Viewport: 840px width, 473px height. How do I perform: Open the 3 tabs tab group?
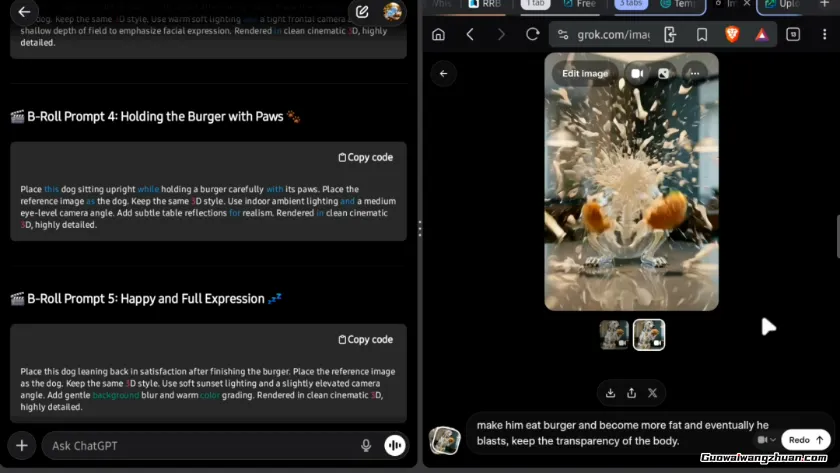pos(631,4)
